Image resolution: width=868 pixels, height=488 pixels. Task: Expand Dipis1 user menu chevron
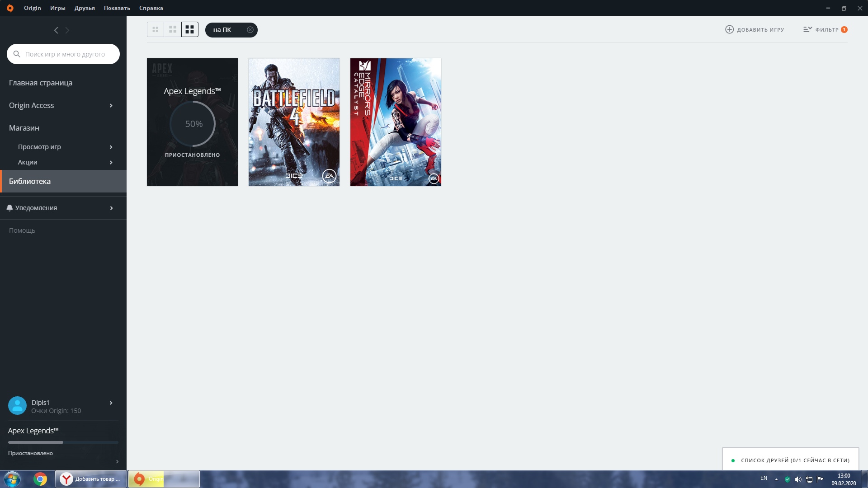point(111,403)
